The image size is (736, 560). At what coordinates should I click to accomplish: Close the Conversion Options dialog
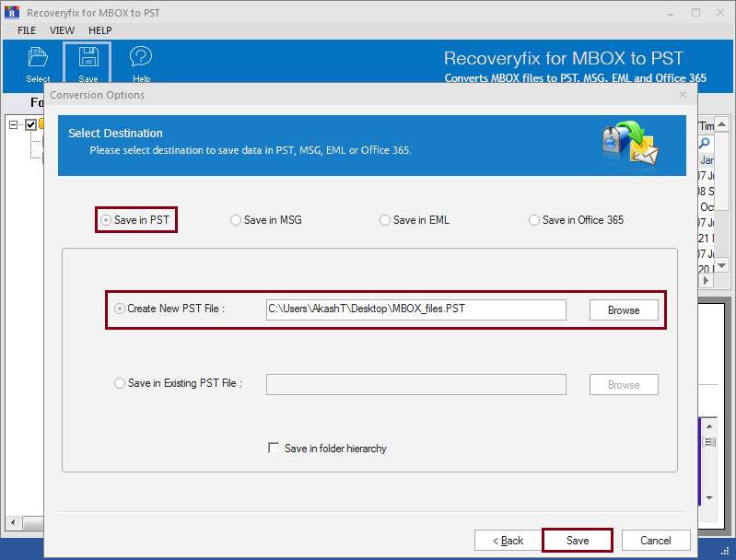coord(683,94)
